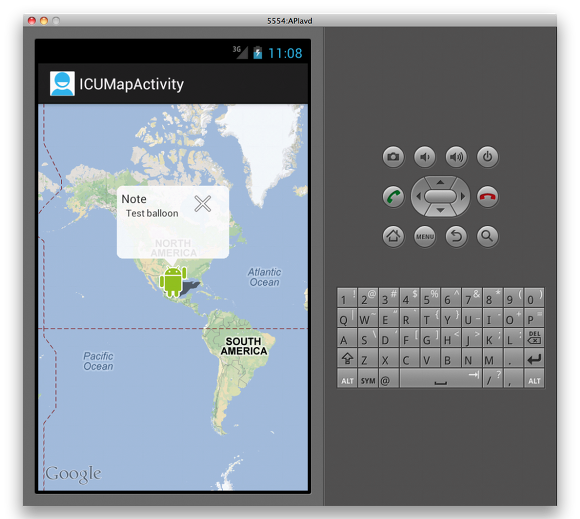Click the Enter return key
This screenshot has width=580, height=519.
point(535,358)
